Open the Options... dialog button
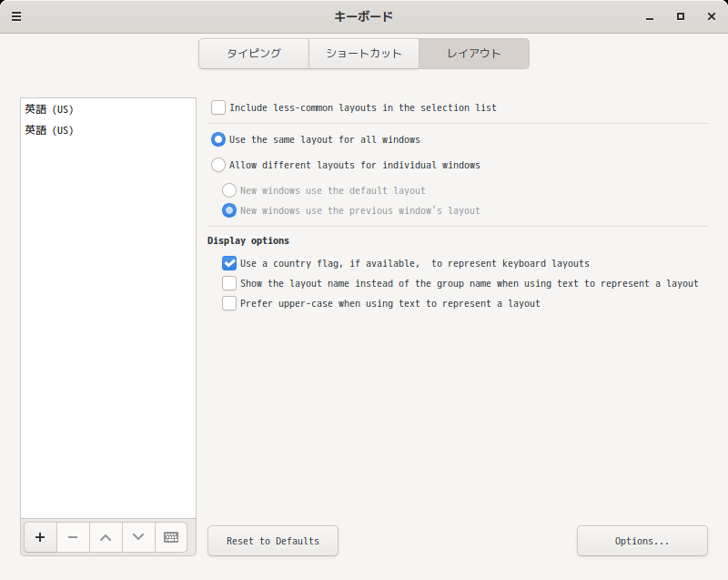 642,541
